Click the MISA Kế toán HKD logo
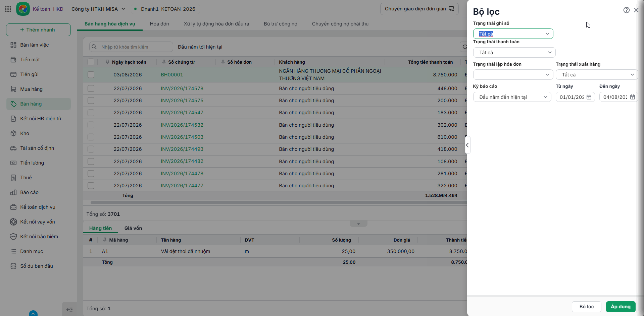This screenshot has height=316, width=644. tap(23, 9)
